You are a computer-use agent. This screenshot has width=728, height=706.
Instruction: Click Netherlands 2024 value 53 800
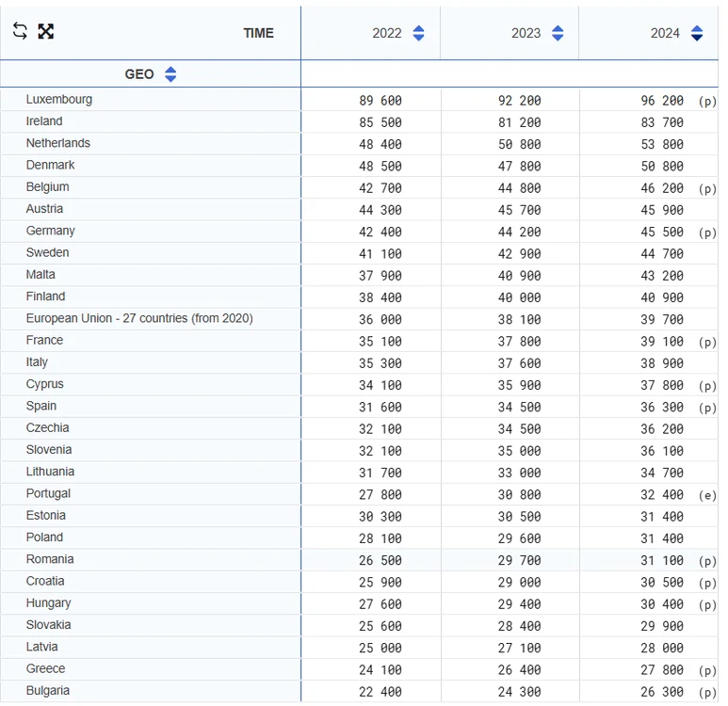coord(662,144)
